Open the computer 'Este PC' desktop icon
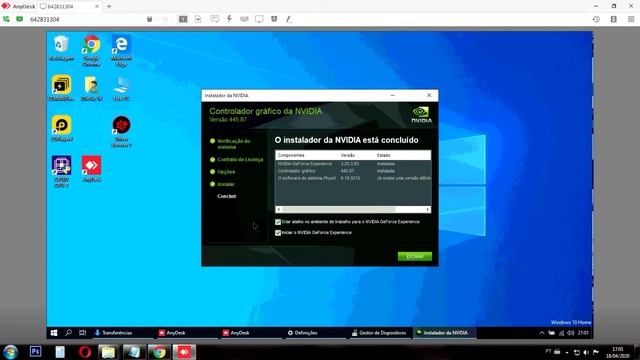640x360 pixels. (x=121, y=88)
